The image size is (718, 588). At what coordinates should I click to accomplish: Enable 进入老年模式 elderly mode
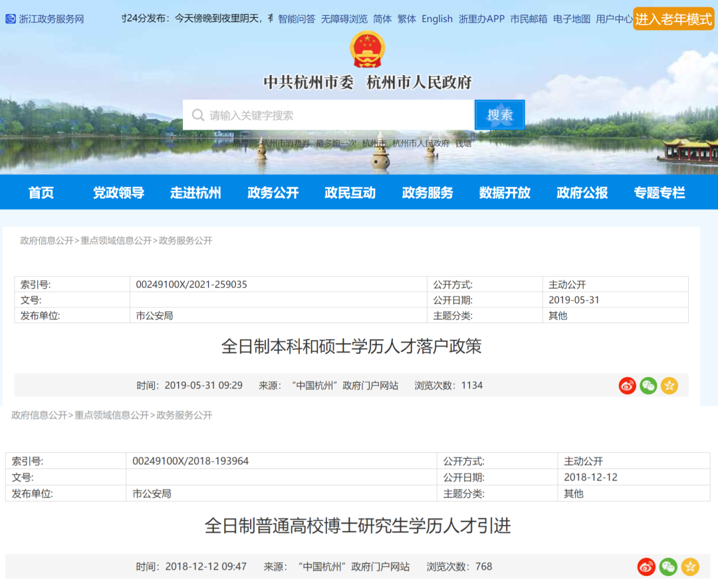pos(673,19)
